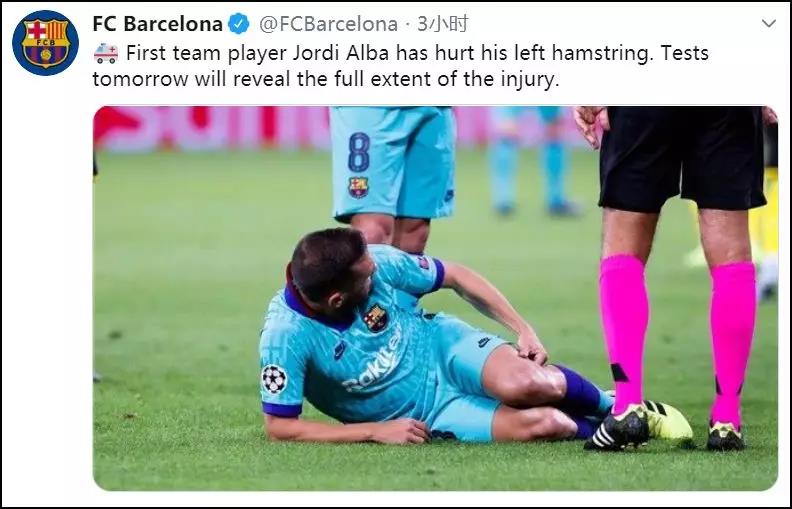Screen dimensions: 792x509
Task: Click the 3小时 tweet timestamp
Action: tap(443, 24)
